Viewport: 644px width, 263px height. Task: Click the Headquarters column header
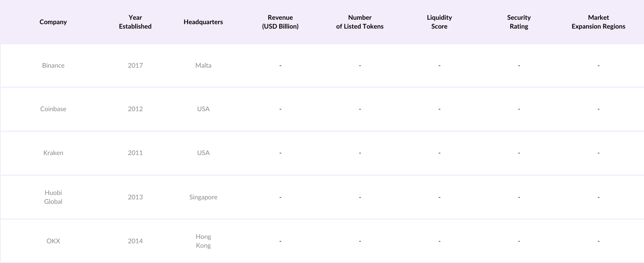tap(203, 22)
